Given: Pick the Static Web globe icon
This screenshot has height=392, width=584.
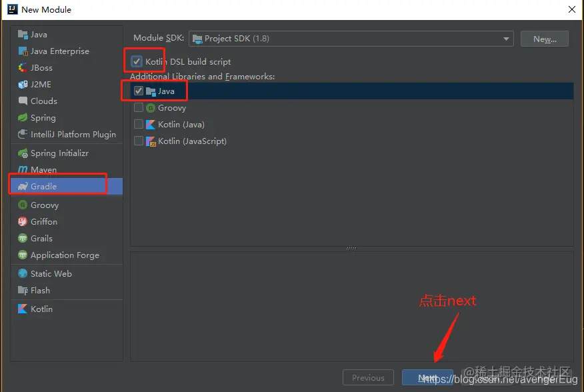Looking at the screenshot, I should tap(23, 273).
